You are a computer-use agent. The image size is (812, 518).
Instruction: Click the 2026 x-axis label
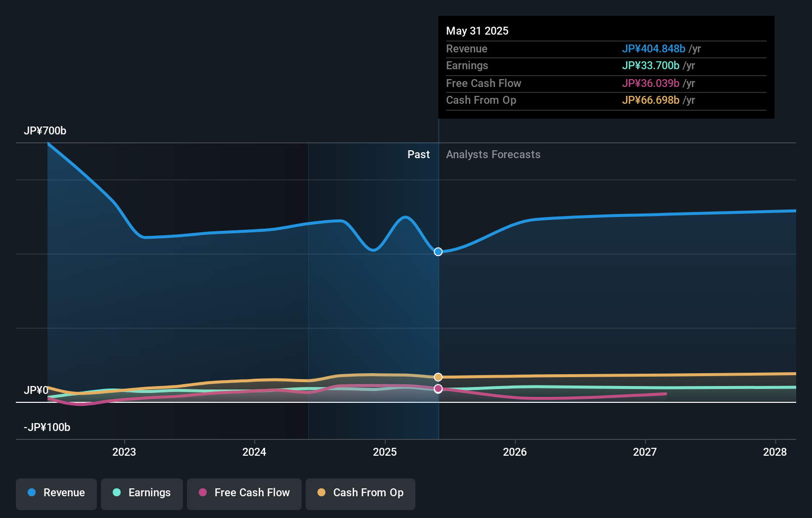515,452
